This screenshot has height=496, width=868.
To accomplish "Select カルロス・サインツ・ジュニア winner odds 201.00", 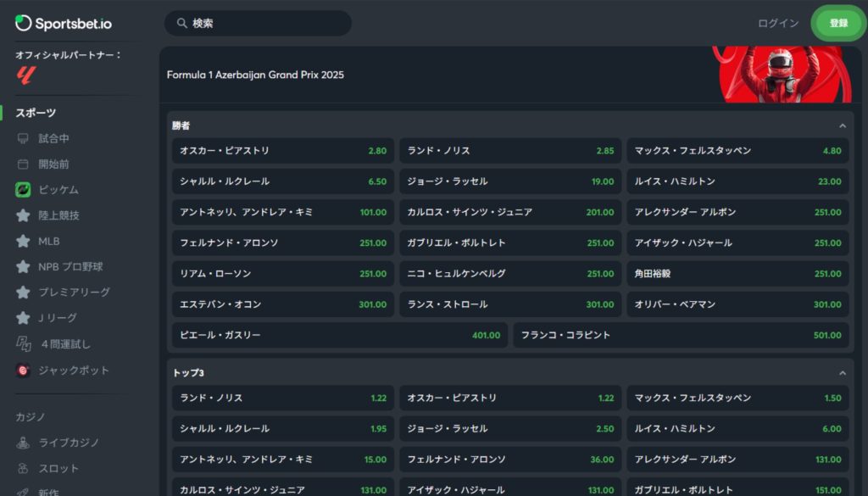I will click(510, 212).
